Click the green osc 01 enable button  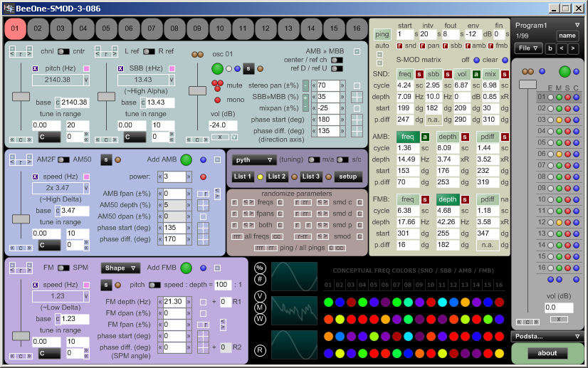click(217, 68)
